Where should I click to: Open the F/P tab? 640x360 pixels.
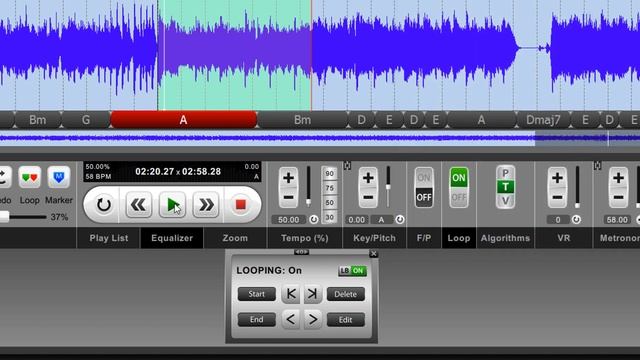point(424,238)
